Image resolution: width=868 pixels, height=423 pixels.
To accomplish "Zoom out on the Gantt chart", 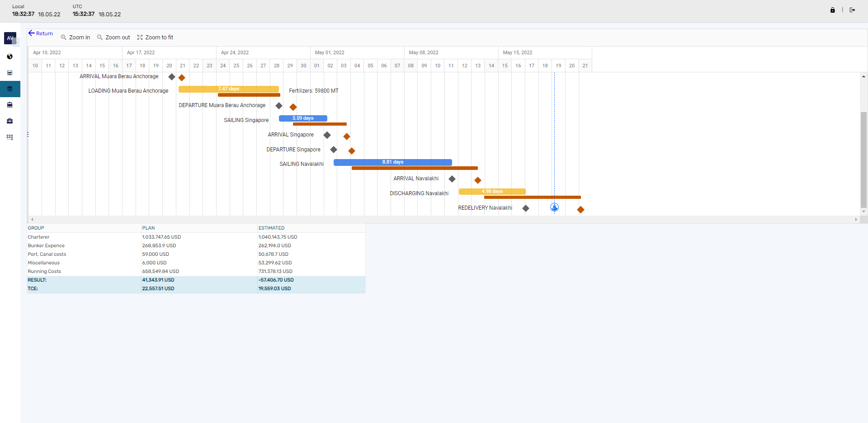I will 113,38.
